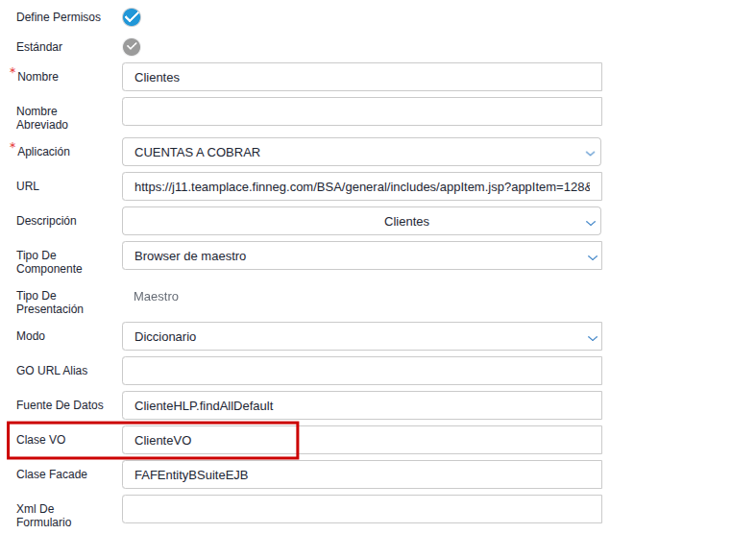The width and height of the screenshot is (756, 534).
Task: Open the Tipo De Componente dropdown arrow
Action: tap(590, 256)
